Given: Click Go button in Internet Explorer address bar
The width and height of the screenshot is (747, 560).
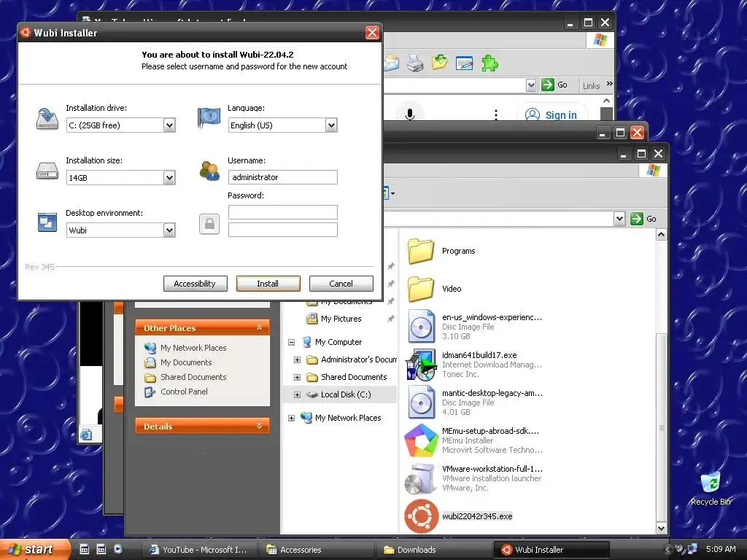Looking at the screenshot, I should point(554,85).
